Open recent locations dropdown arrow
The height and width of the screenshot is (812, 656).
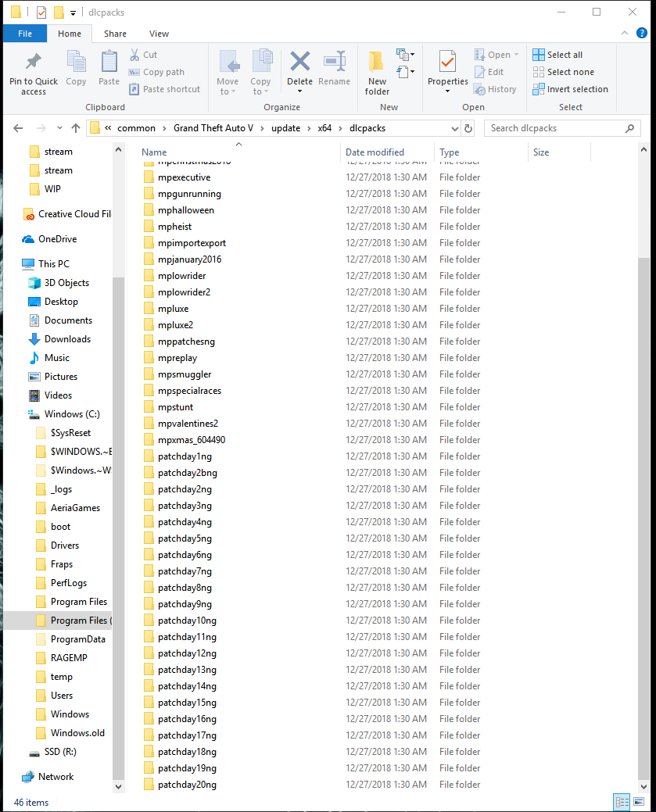59,128
